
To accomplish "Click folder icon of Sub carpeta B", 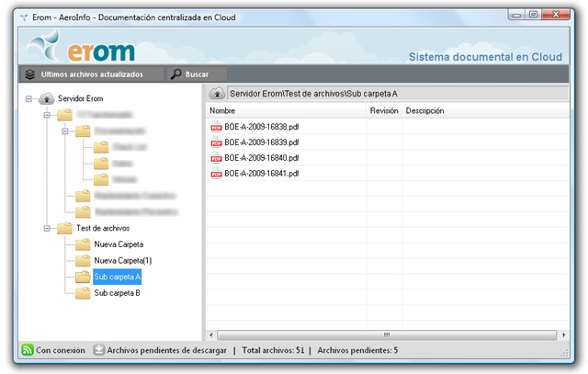I will coord(83,293).
